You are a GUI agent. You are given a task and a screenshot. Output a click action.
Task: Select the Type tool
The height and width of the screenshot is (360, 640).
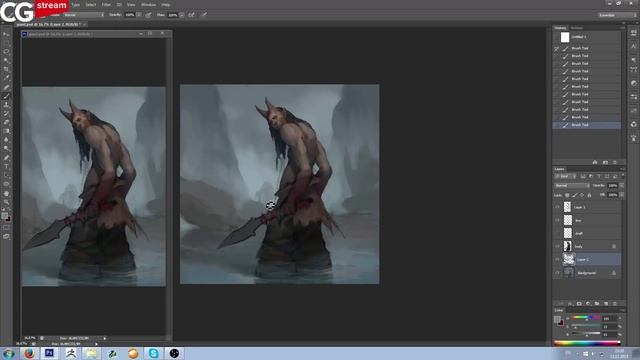tap(6, 167)
